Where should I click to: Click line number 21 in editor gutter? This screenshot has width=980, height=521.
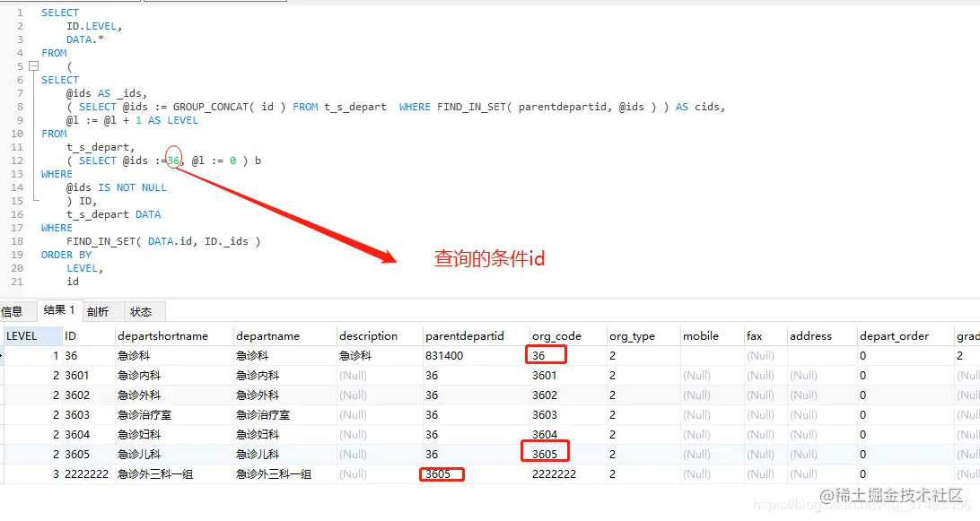tap(17, 282)
